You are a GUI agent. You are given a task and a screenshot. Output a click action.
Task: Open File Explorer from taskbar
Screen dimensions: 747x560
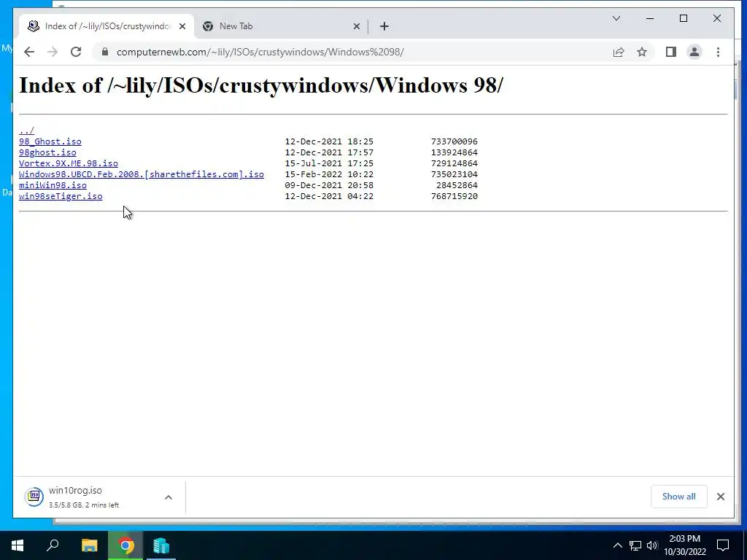pos(89,545)
